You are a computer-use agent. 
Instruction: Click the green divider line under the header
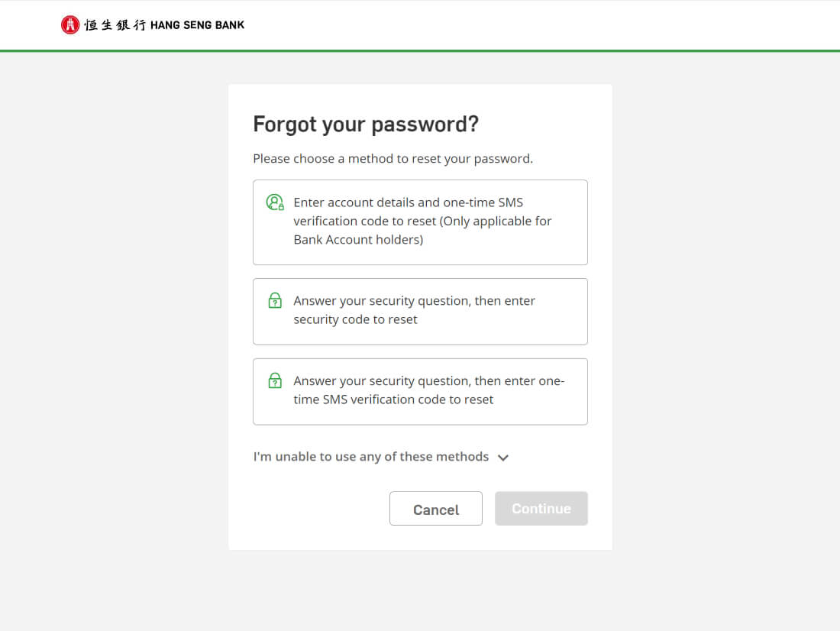pos(420,51)
